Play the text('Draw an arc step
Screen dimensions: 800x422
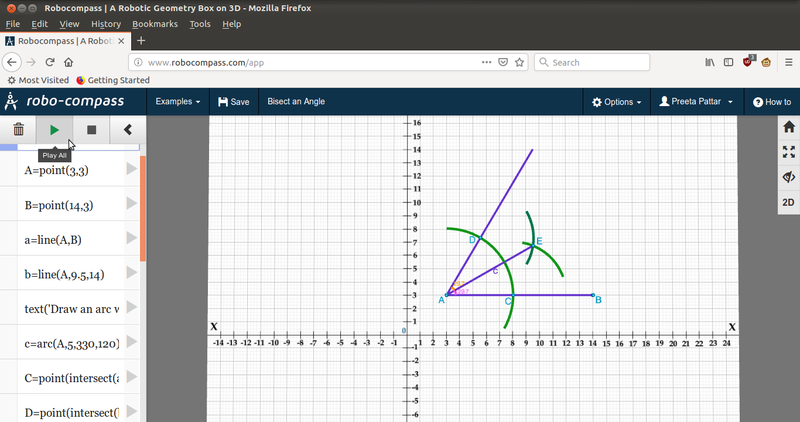(x=132, y=307)
